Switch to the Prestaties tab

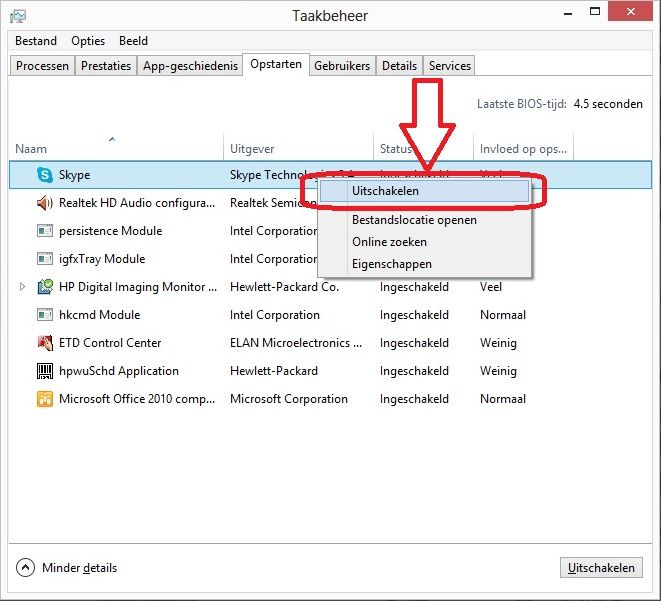106,66
